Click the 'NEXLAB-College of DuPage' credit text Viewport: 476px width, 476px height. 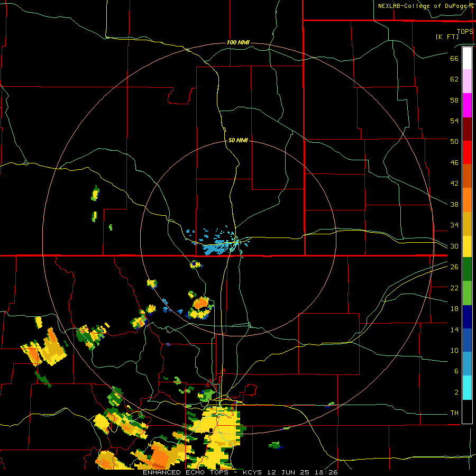(x=422, y=6)
